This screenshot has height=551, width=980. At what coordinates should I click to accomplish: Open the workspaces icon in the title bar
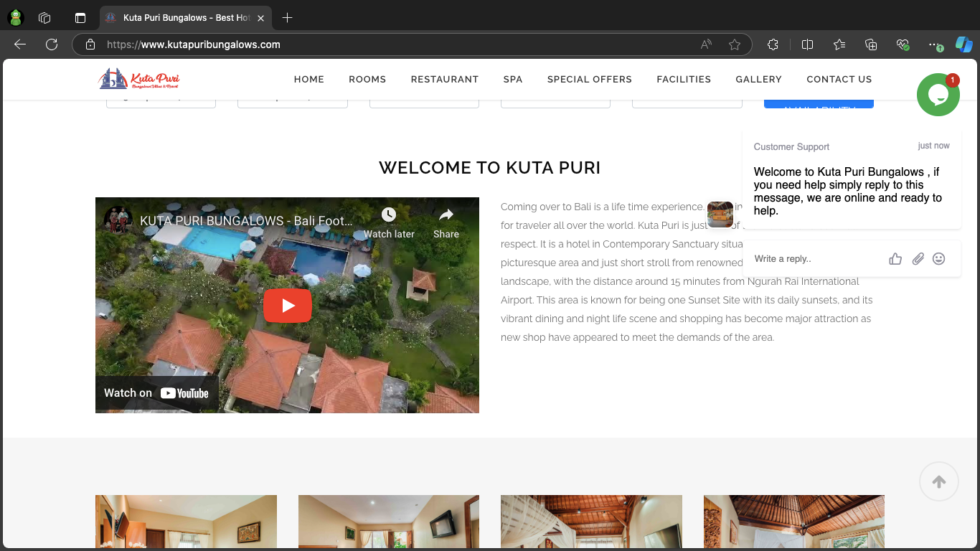(x=44, y=18)
